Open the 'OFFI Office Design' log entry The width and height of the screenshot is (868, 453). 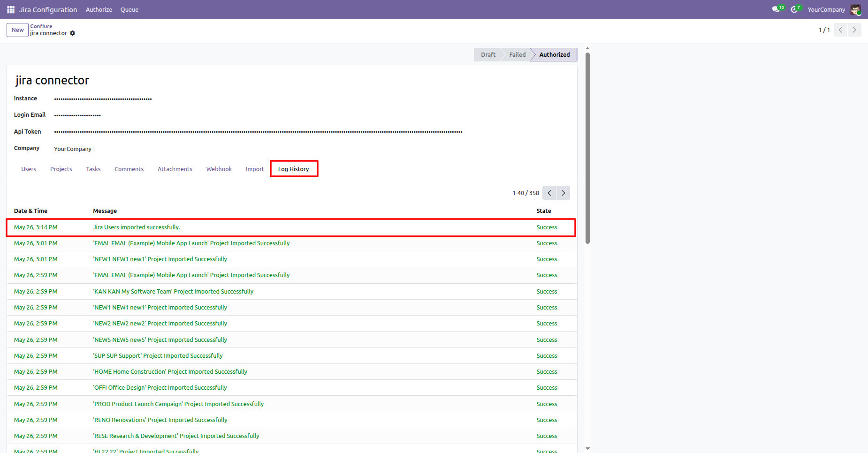point(292,388)
